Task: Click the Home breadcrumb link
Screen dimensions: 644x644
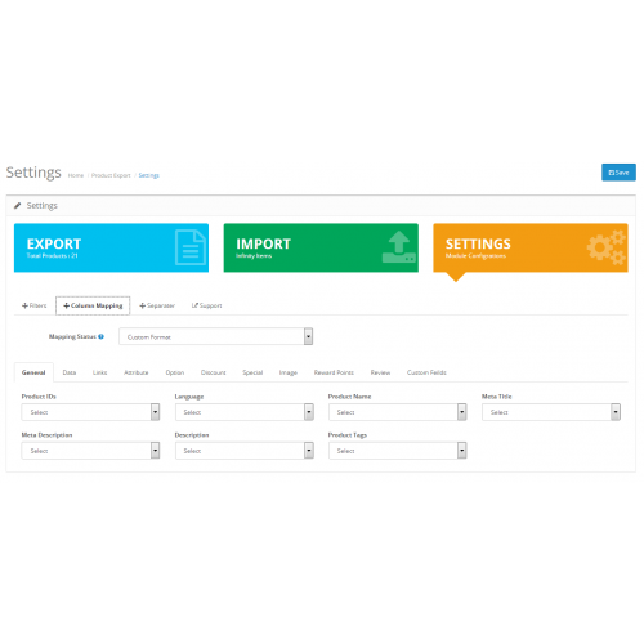Action: pyautogui.click(x=75, y=175)
